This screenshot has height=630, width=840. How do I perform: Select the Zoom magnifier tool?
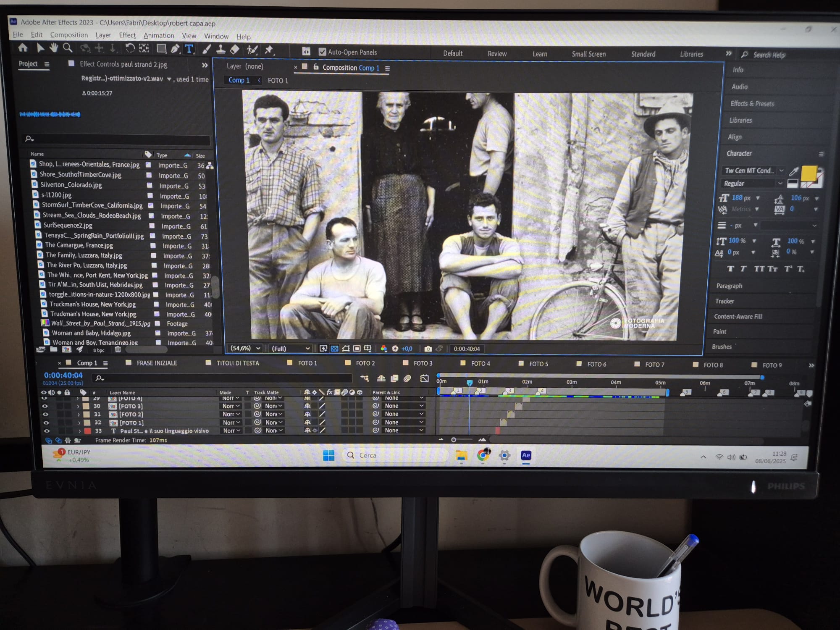click(67, 48)
